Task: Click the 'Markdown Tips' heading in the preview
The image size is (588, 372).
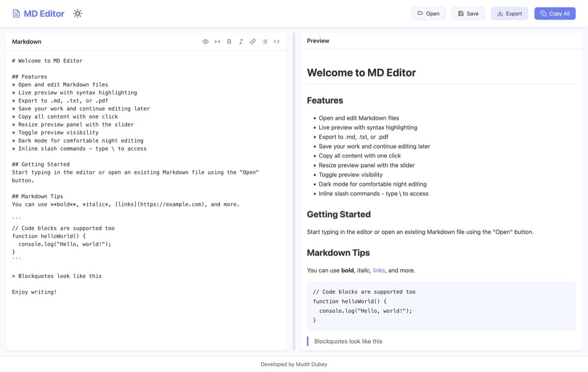Action: click(x=338, y=253)
